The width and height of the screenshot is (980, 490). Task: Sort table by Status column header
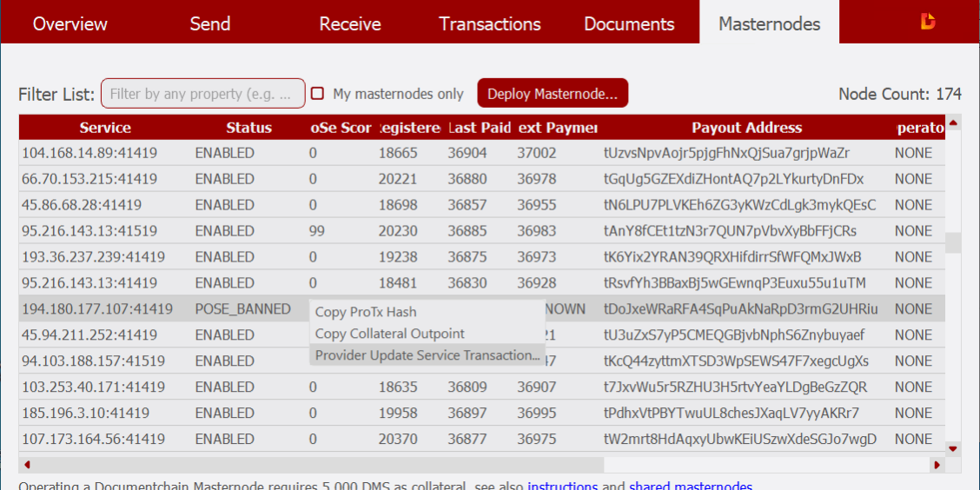tap(248, 128)
